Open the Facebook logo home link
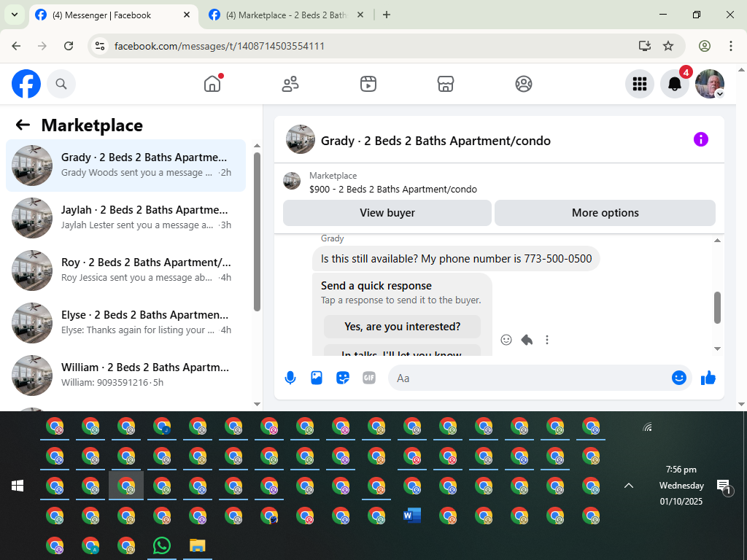Screen dimensions: 747x560 click(26, 84)
